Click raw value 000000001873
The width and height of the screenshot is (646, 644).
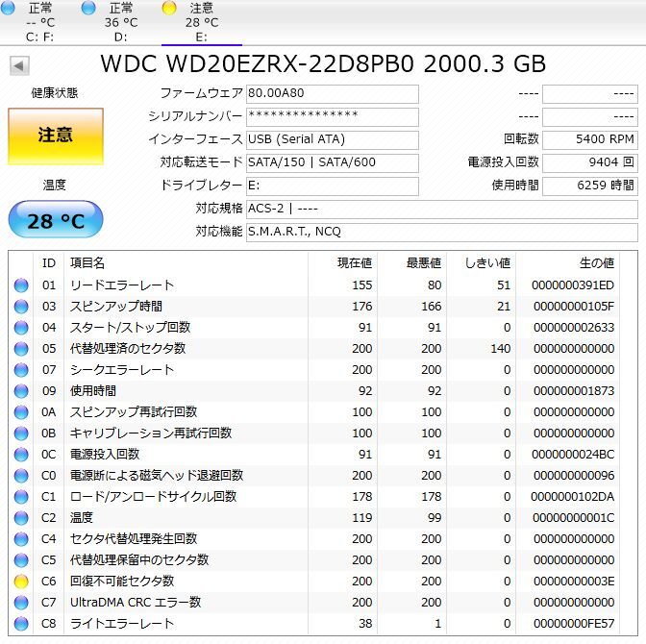tap(574, 391)
